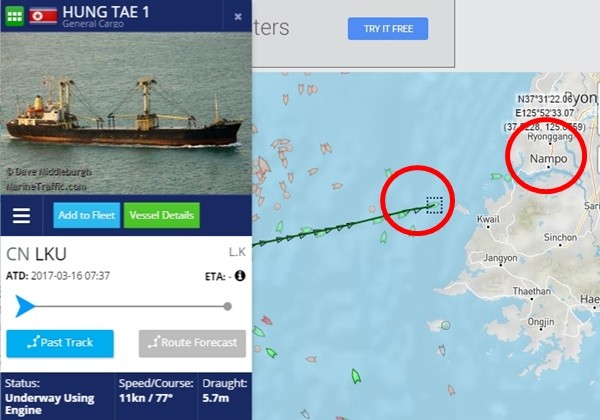This screenshot has width=600, height=420.
Task: Click the CN LKU destination port text
Action: 36,254
